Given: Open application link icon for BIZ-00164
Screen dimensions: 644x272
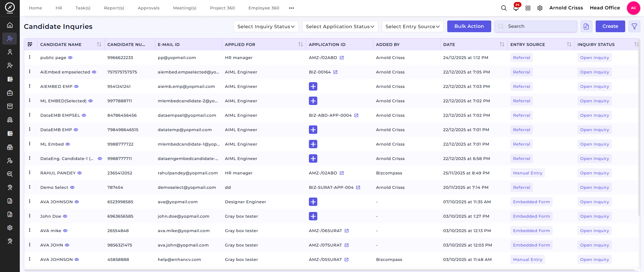Looking at the screenshot, I should 335,72.
